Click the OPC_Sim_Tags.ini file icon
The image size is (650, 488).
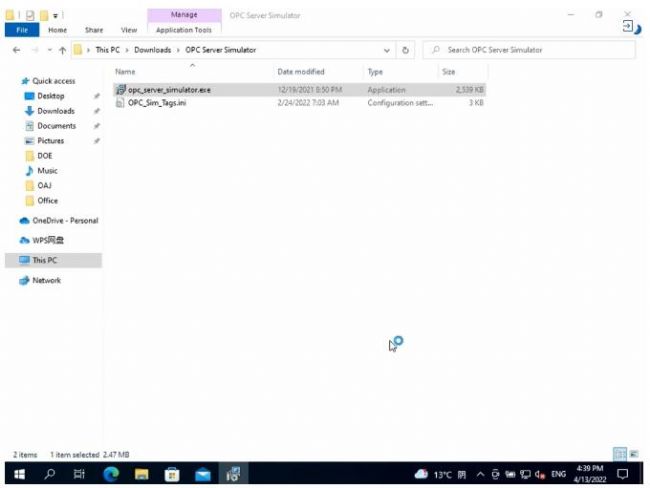[x=120, y=103]
